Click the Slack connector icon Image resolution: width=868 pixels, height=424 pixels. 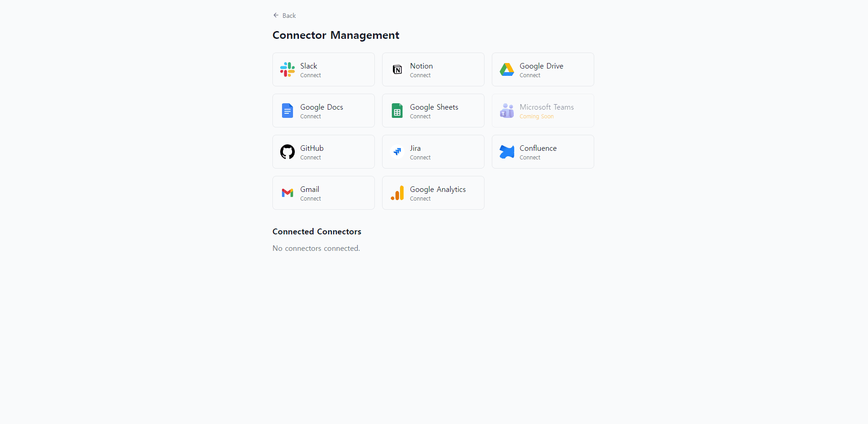287,69
